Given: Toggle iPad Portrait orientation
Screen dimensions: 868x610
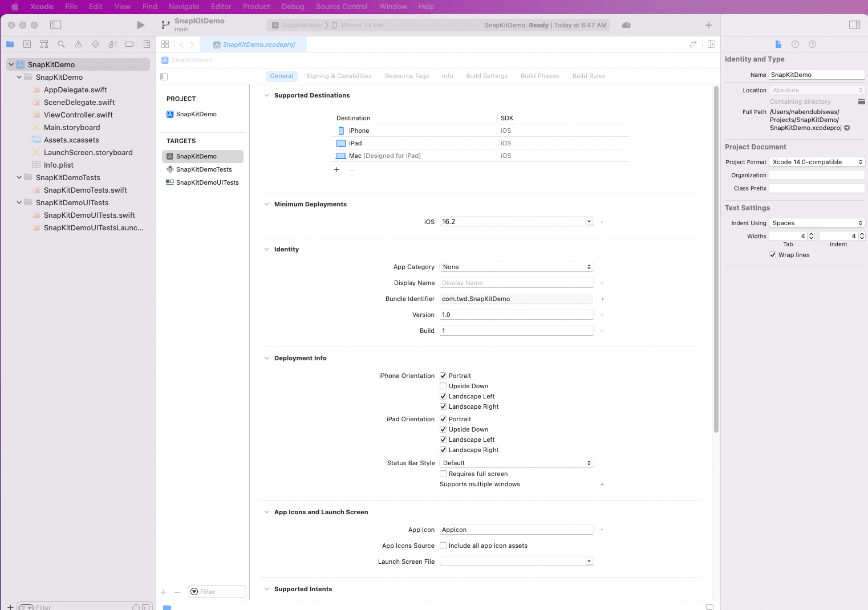Looking at the screenshot, I should tap(443, 419).
